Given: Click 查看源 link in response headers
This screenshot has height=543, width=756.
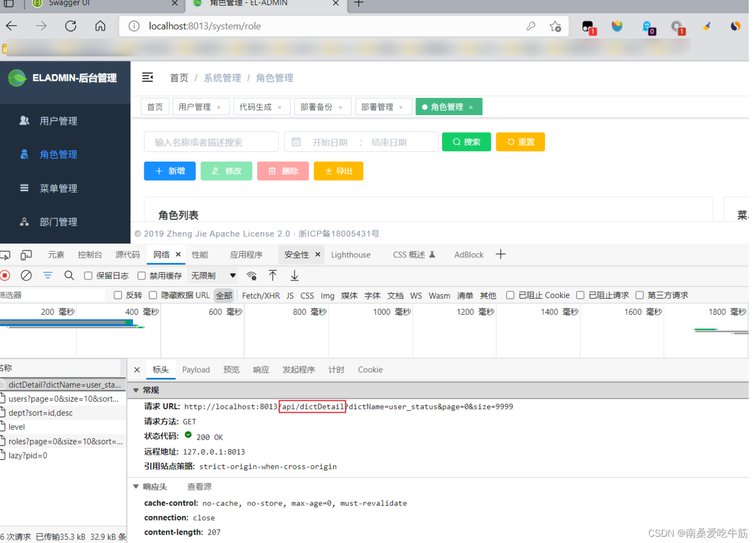Looking at the screenshot, I should [199, 487].
